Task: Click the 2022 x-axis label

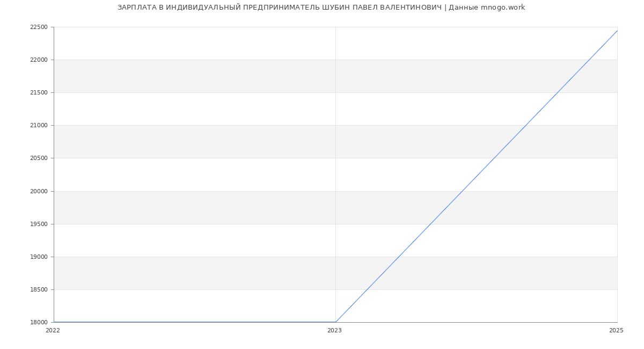Action: pyautogui.click(x=53, y=331)
